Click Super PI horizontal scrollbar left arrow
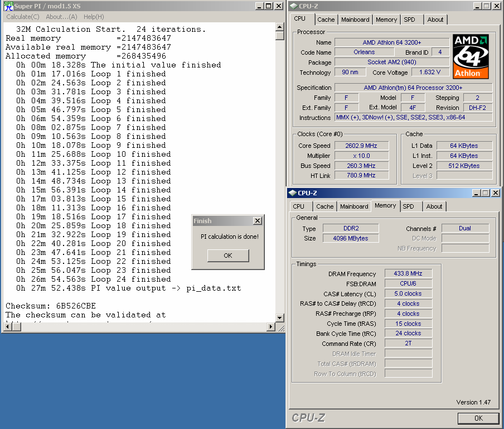Screen dimensions: 504x429 click(x=7, y=327)
